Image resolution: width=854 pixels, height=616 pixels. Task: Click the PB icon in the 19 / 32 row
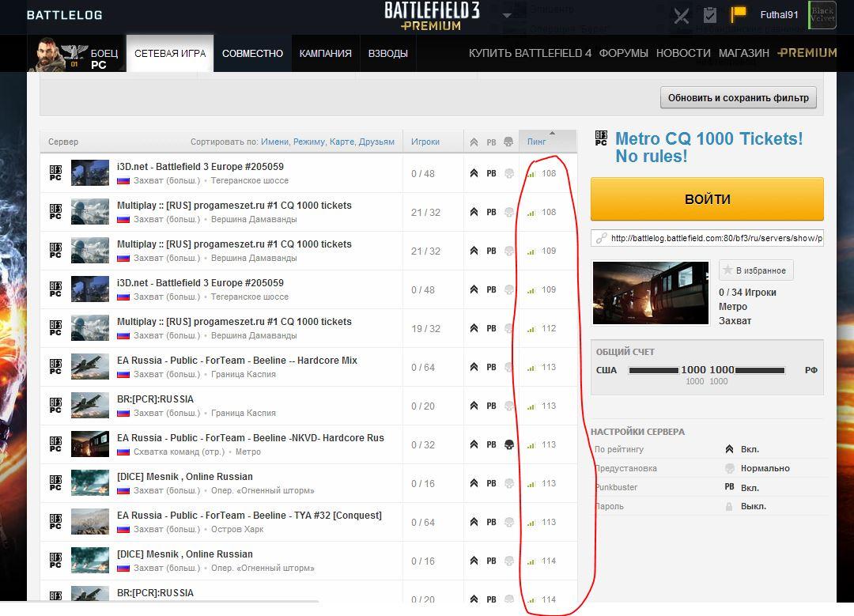[491, 328]
